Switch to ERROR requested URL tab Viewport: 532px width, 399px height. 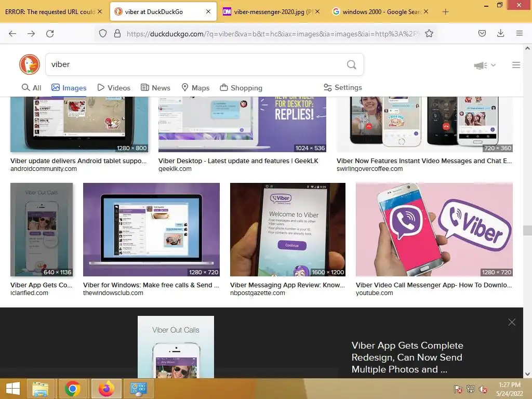[x=50, y=11]
